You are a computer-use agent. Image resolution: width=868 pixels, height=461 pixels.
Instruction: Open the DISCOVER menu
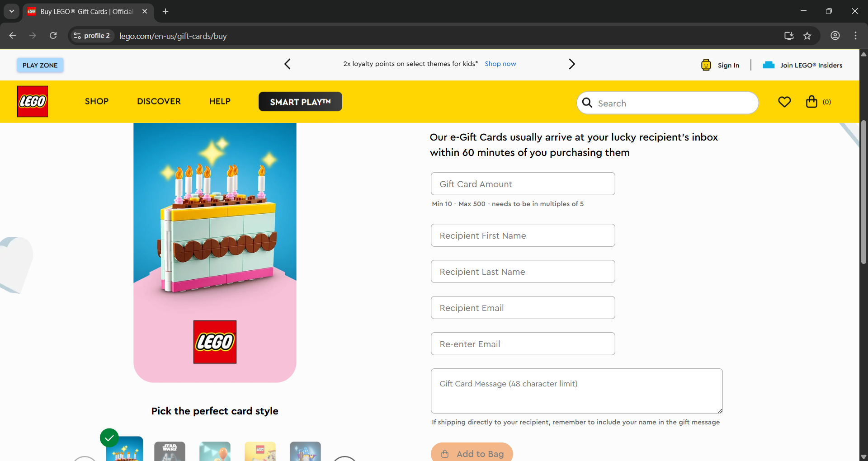pyautogui.click(x=159, y=101)
